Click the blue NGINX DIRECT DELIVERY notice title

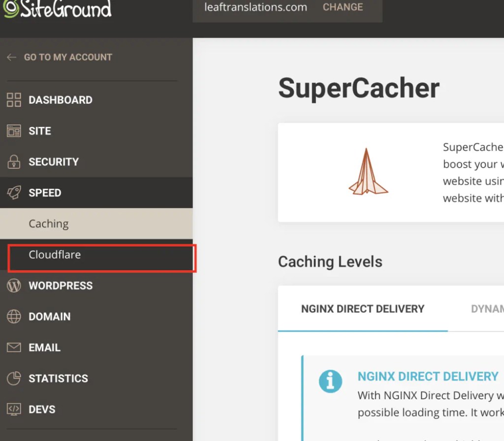pos(428,376)
